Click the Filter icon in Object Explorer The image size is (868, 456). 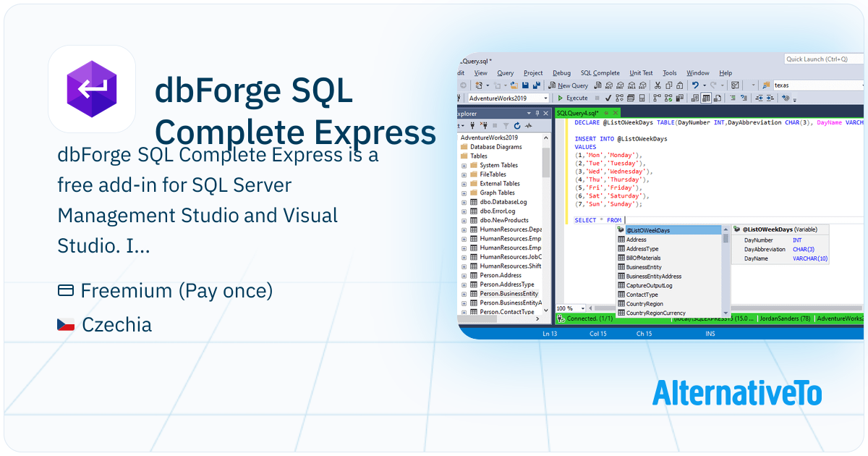click(506, 126)
